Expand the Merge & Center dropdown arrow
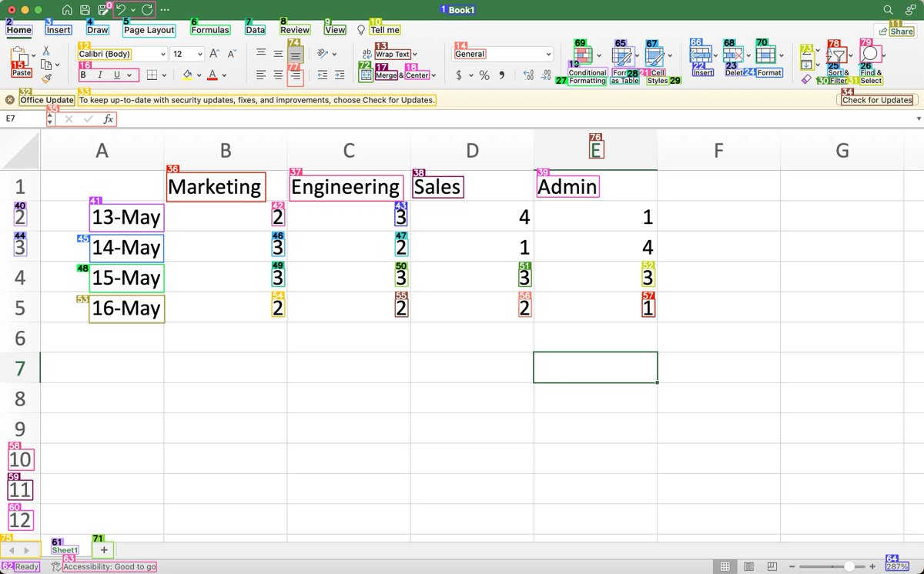This screenshot has height=574, width=924. click(x=434, y=75)
